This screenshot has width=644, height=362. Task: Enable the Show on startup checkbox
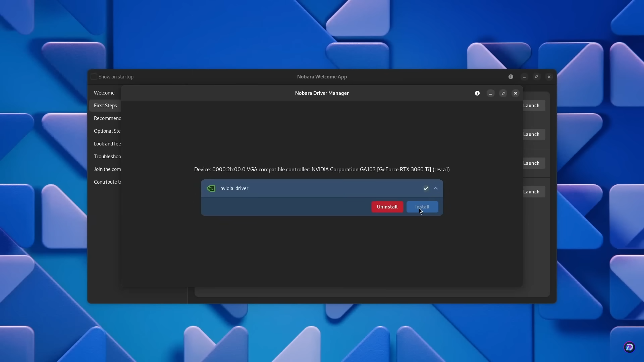(x=94, y=76)
